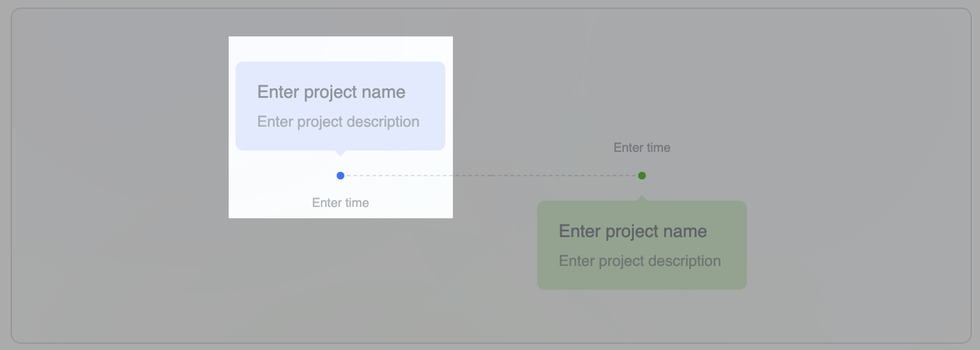Set the time below the blue dot
Viewport: 980px width, 350px height.
340,203
